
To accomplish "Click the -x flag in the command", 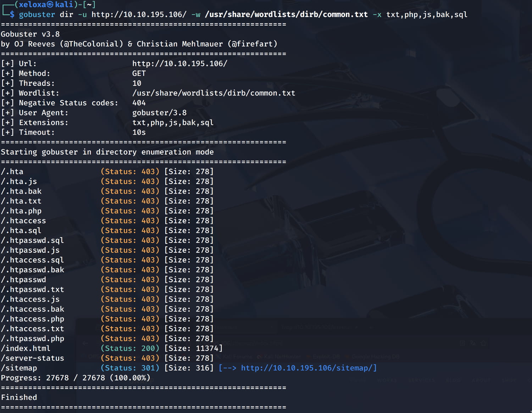I will pyautogui.click(x=377, y=15).
